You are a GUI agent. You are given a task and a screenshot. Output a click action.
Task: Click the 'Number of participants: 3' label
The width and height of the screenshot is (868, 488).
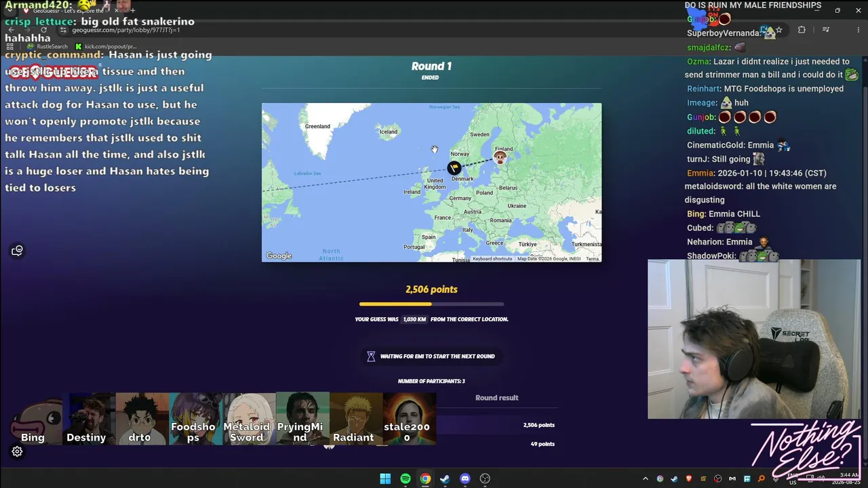tap(431, 382)
